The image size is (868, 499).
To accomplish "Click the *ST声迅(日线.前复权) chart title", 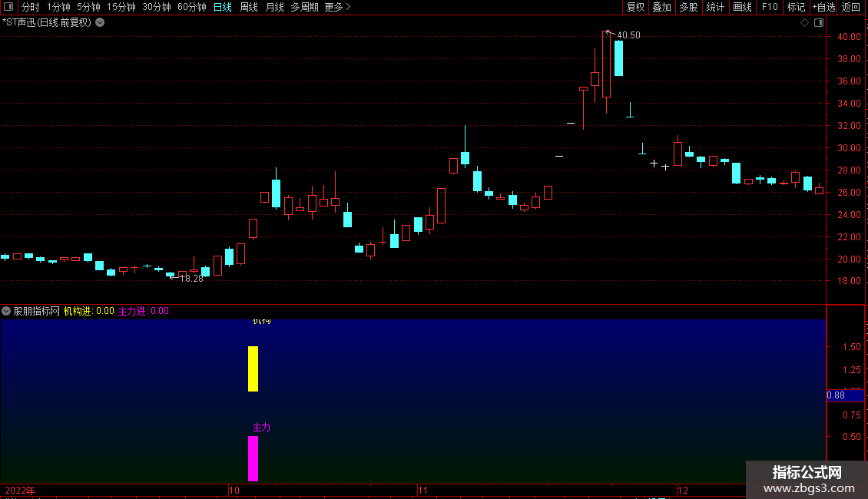I will (x=47, y=23).
